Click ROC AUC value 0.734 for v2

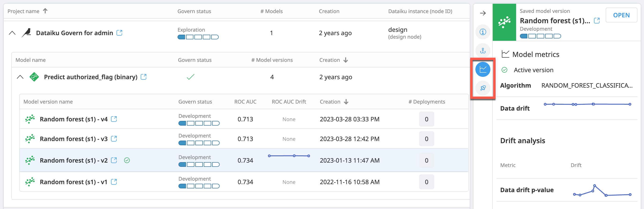pos(245,160)
